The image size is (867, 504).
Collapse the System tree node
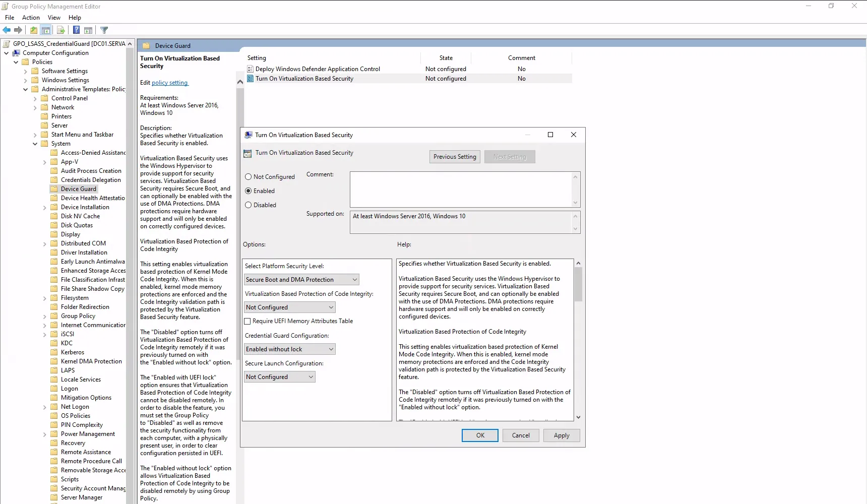tap(35, 144)
